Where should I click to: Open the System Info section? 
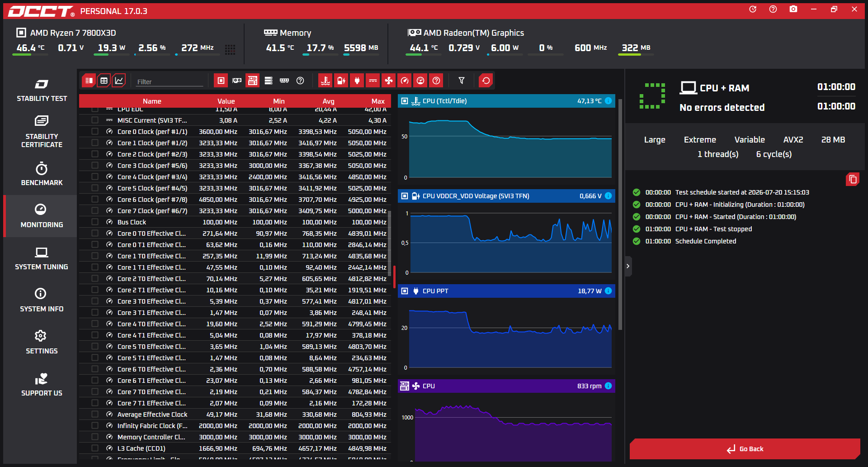[x=42, y=300]
